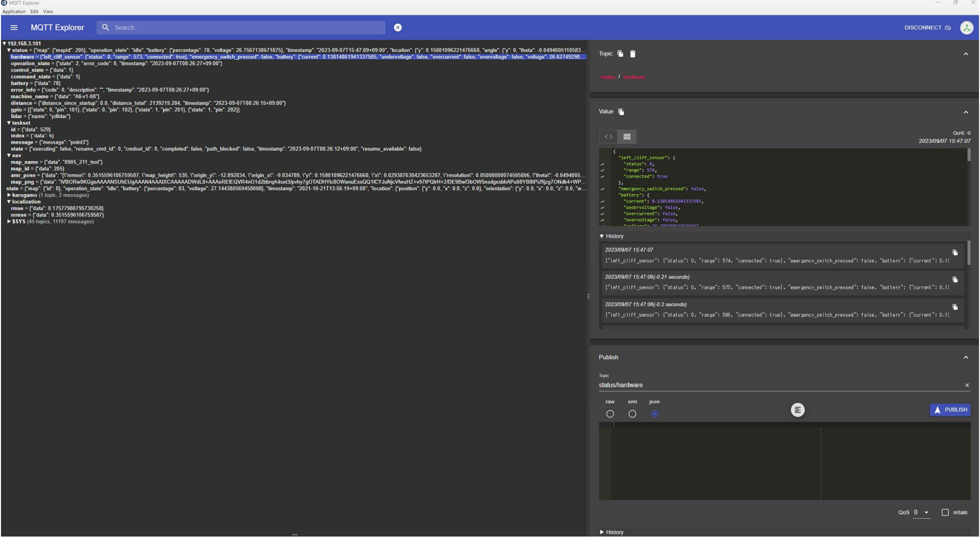Collapse the taskset tree node

9,123
